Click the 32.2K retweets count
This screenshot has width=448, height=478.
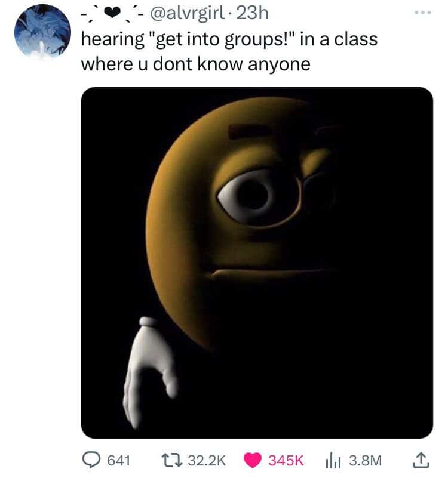[x=207, y=461]
